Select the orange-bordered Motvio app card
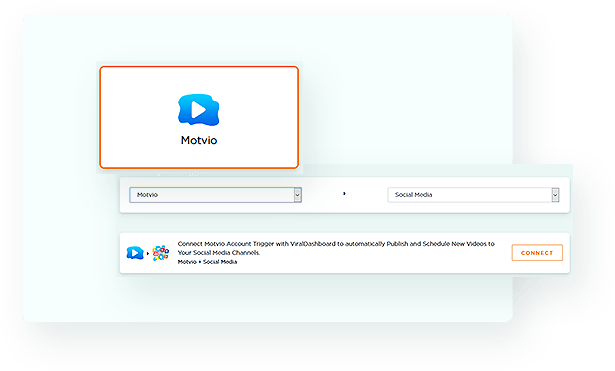The image size is (615, 371). point(199,117)
